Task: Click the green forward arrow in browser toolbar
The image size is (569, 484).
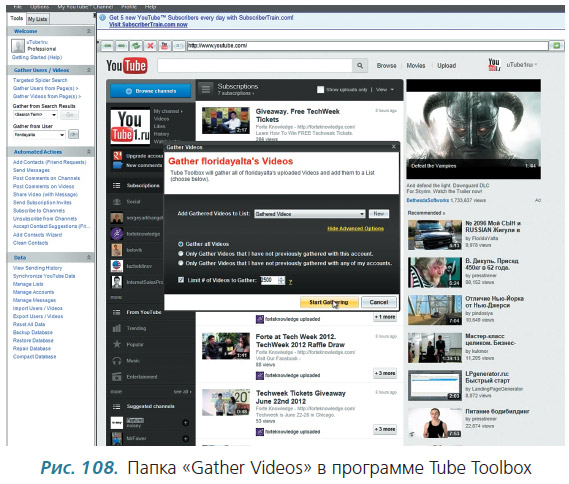Action: 122,46
